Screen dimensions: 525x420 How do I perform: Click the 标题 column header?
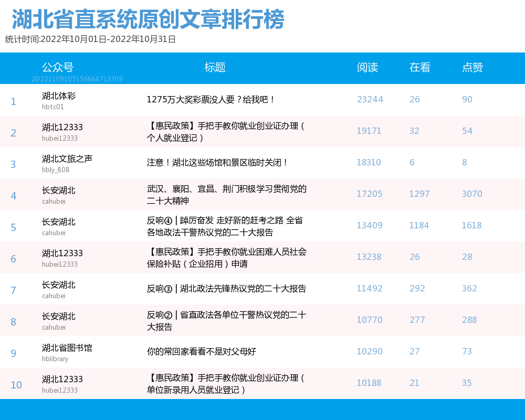pos(215,67)
